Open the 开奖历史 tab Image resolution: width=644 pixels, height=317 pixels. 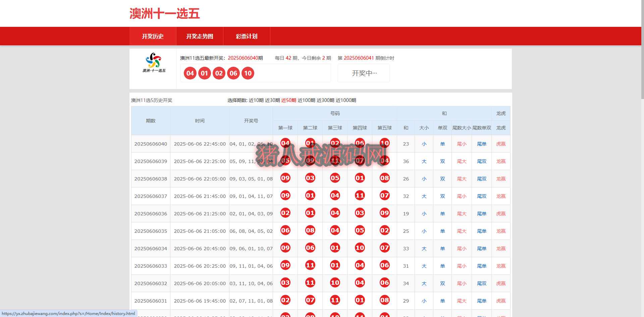(x=153, y=36)
